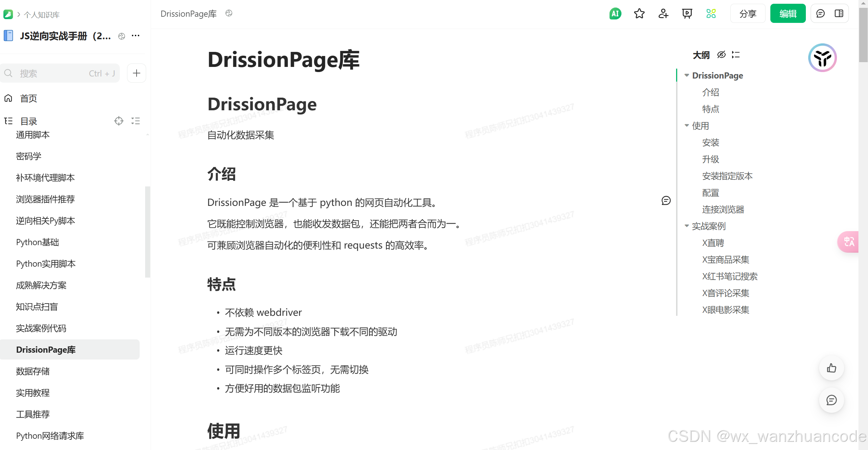Collapse the DrissionPage outline section
The width and height of the screenshot is (868, 450).
(x=687, y=75)
